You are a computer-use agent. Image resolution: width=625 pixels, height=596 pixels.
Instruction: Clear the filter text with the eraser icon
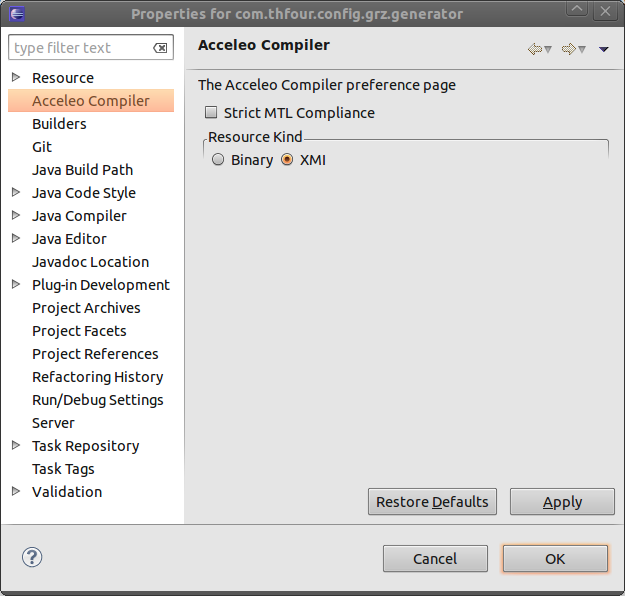point(160,48)
